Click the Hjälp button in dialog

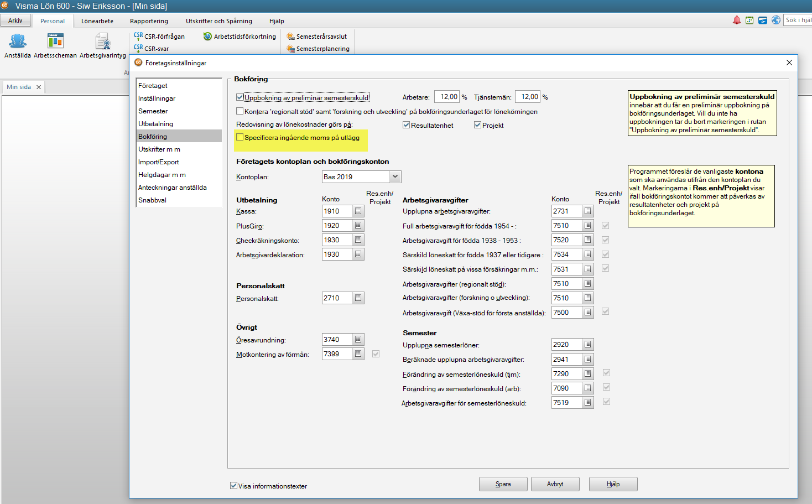tap(613, 484)
